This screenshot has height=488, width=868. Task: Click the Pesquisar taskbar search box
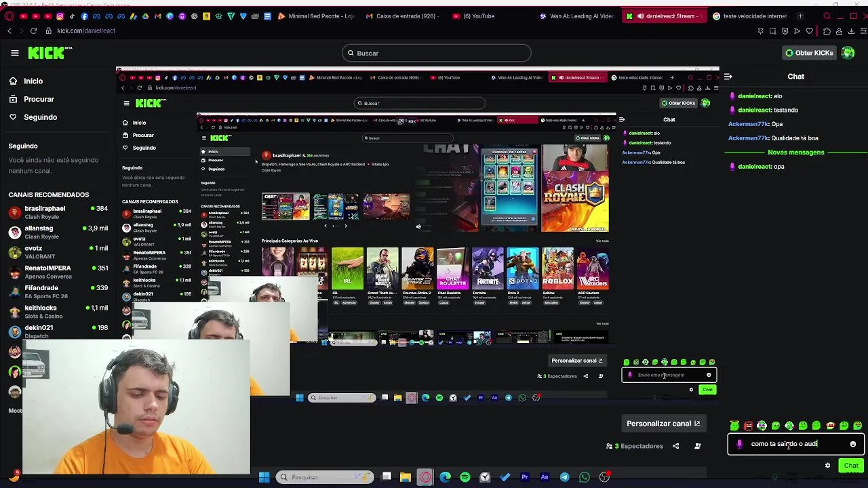325,477
